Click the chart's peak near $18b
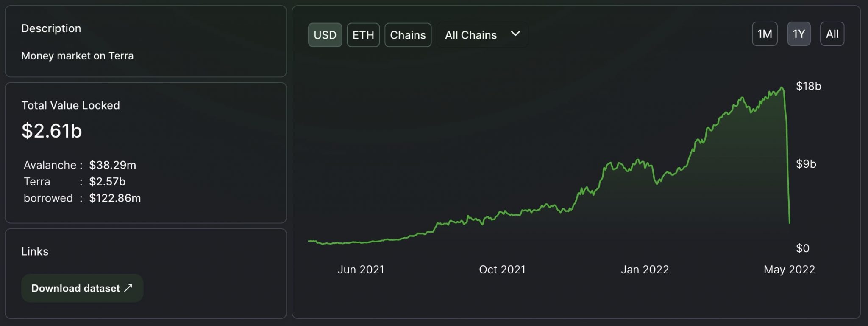The width and height of the screenshot is (868, 326). pos(782,88)
